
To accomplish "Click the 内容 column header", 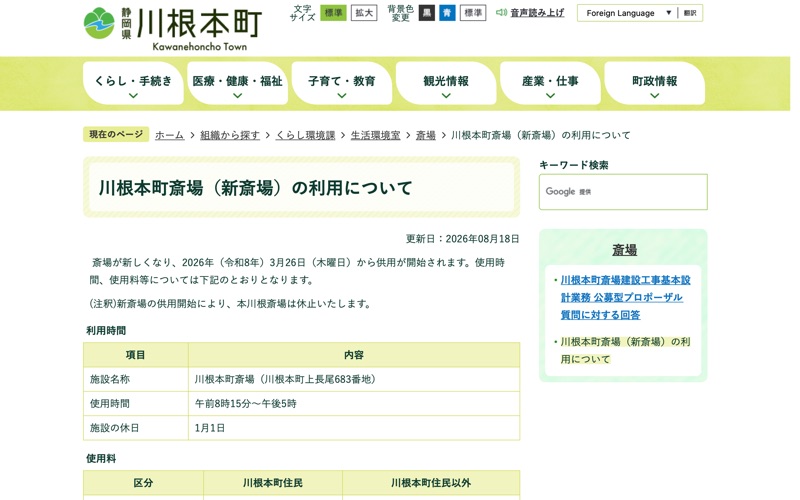I will 354,355.
